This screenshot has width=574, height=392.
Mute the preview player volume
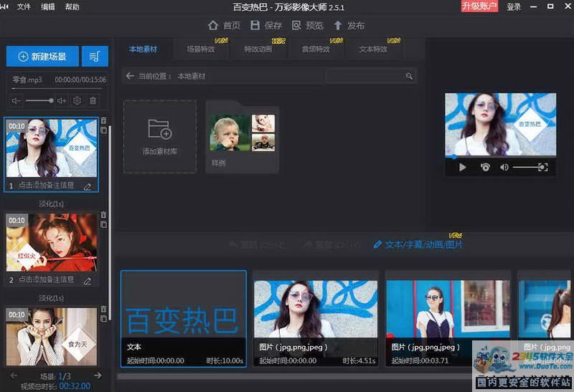(504, 167)
